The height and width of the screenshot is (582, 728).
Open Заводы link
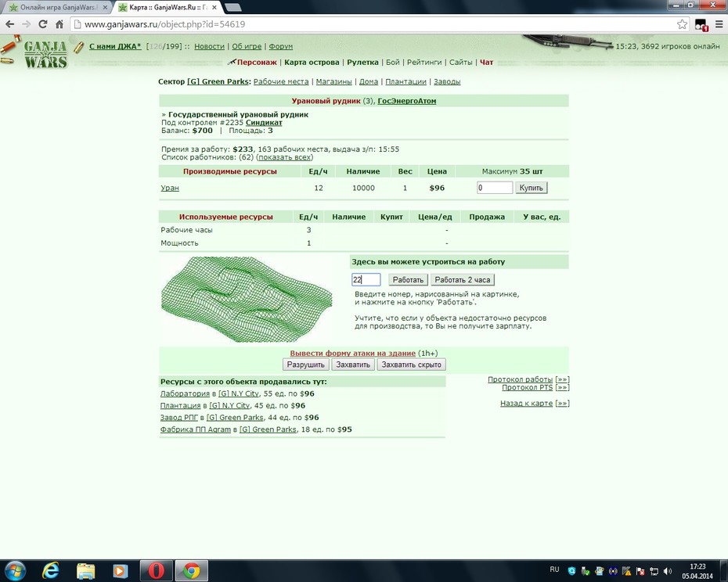447,81
